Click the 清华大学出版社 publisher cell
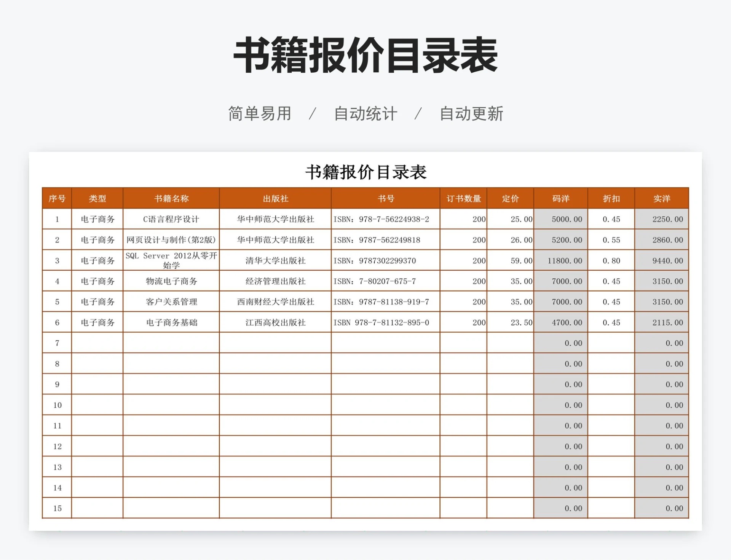Viewport: 731px width, 560px height. pos(275,260)
